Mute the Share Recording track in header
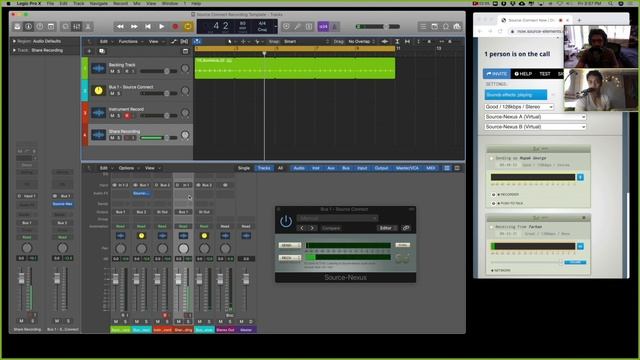The height and width of the screenshot is (360, 640). (x=112, y=138)
